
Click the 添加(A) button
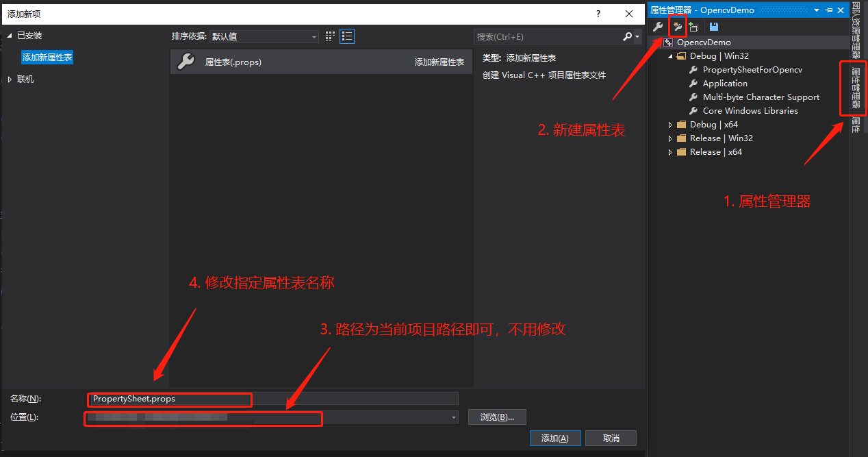555,439
